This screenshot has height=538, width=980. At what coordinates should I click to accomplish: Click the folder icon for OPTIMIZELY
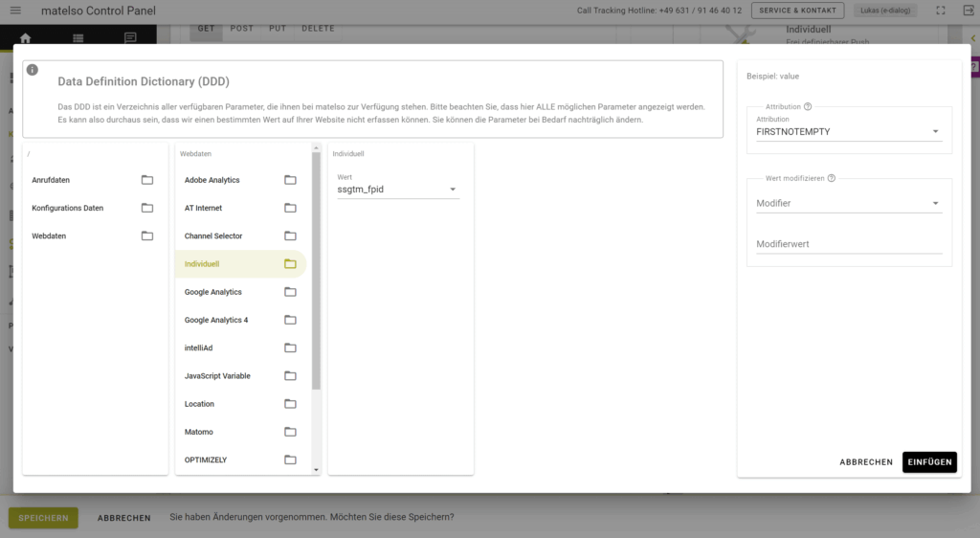click(x=291, y=460)
